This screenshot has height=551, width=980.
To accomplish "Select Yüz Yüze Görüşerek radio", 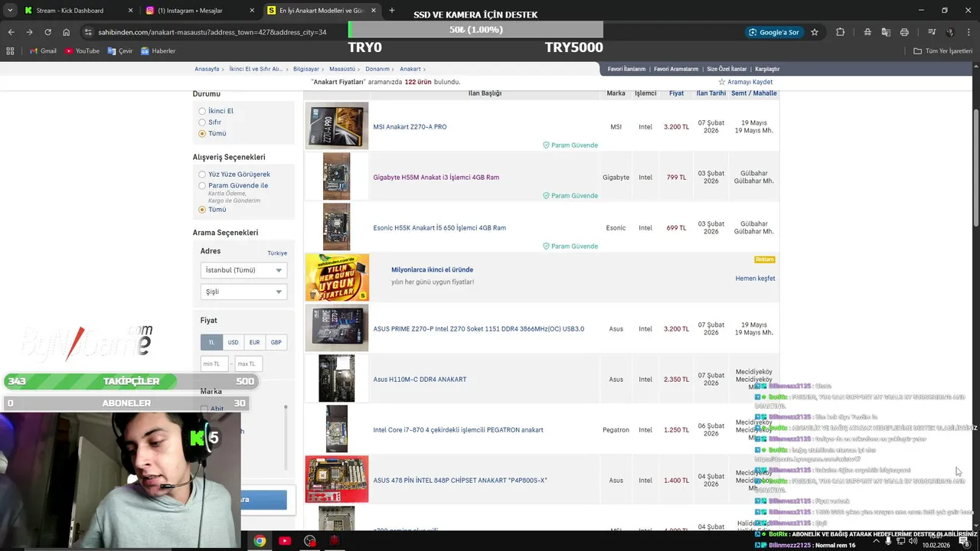I will point(202,174).
